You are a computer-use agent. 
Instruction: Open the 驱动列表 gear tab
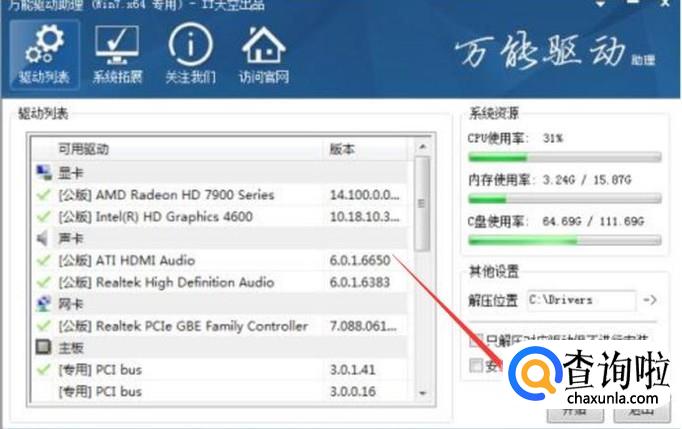click(x=44, y=54)
